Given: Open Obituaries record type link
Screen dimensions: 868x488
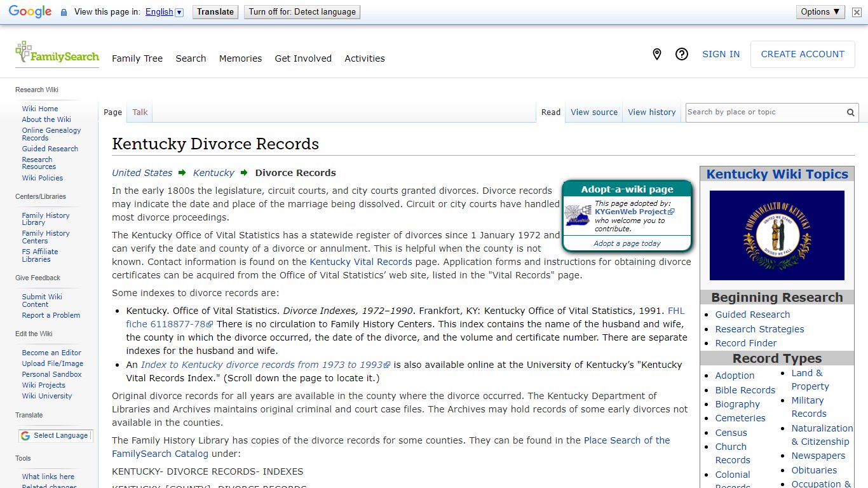Looking at the screenshot, I should (814, 470).
